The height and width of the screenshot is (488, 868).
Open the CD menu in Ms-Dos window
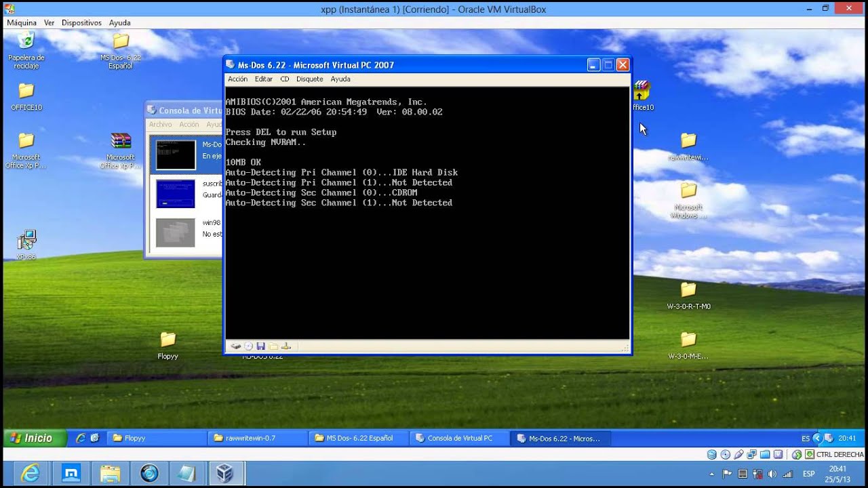(285, 79)
